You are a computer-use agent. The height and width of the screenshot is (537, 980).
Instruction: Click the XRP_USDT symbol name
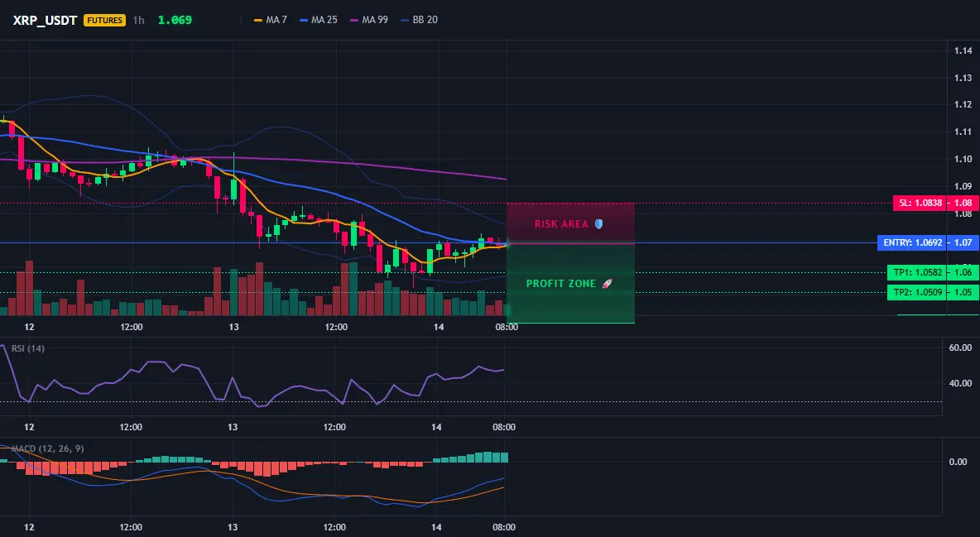[45, 20]
